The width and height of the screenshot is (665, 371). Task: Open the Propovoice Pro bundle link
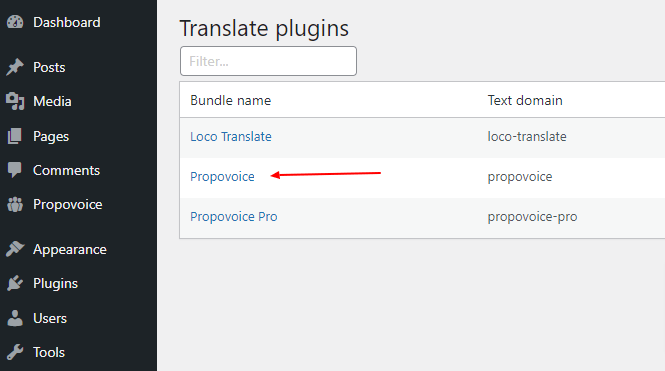[x=234, y=217]
